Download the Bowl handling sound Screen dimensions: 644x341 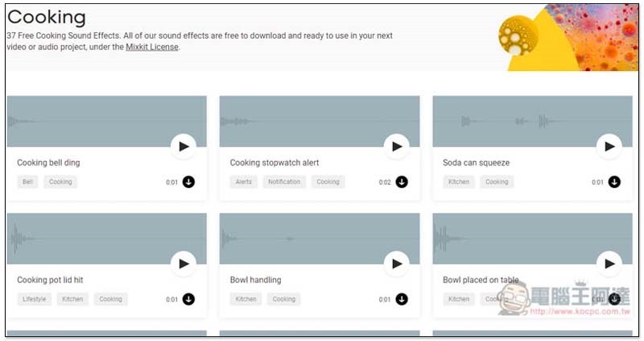pyautogui.click(x=402, y=299)
